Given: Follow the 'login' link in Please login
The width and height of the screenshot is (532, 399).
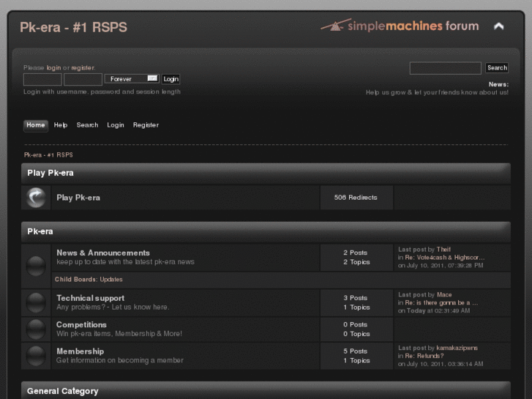Looking at the screenshot, I should pos(53,67).
